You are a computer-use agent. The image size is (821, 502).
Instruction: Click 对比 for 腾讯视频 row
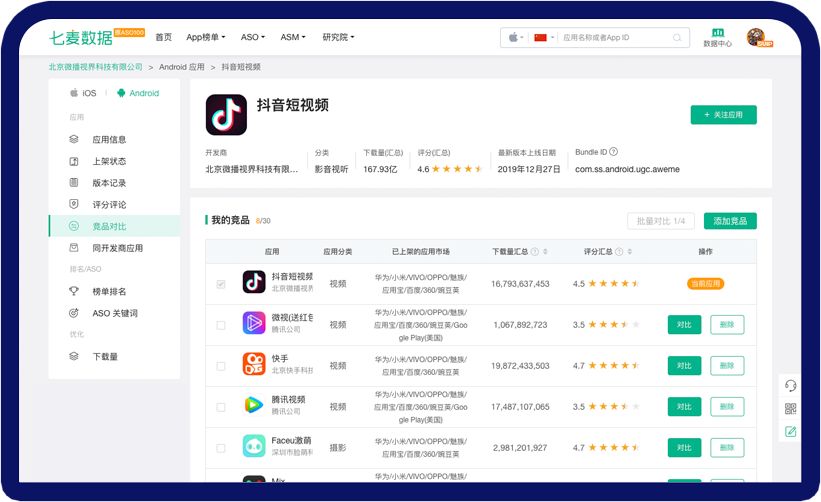684,406
